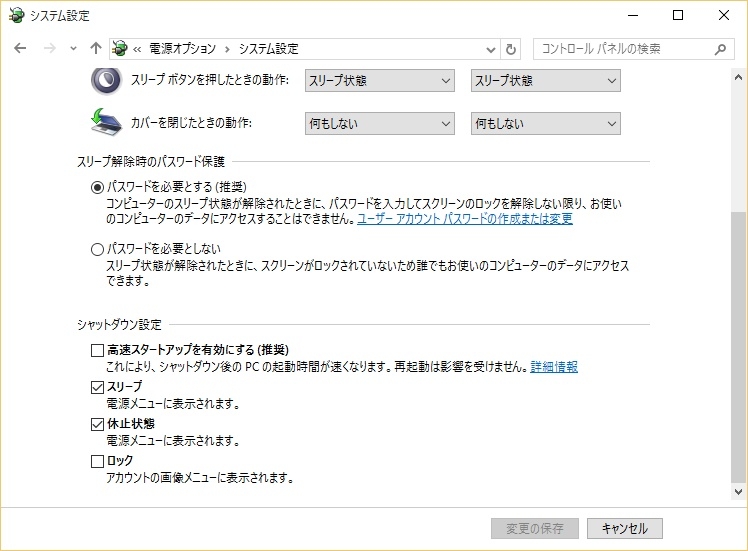Click 電源オプション breadcrumb item
Image resolution: width=748 pixels, height=551 pixels.
[x=184, y=48]
